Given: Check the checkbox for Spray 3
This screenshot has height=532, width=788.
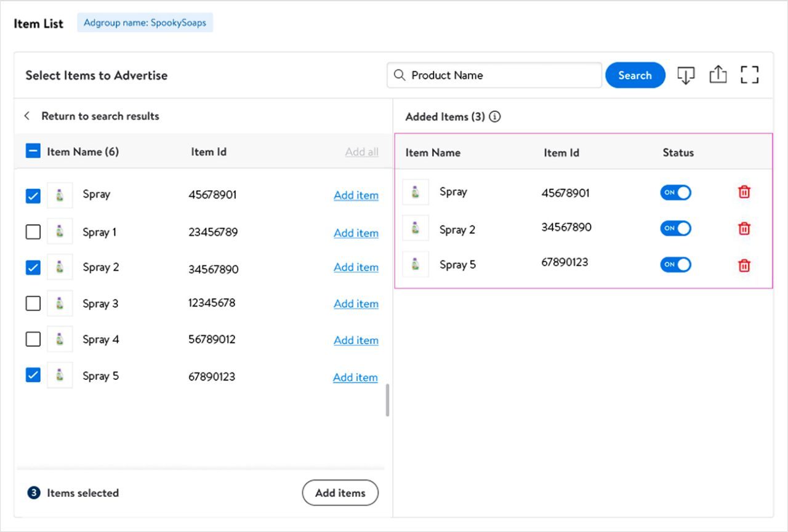Looking at the screenshot, I should (x=33, y=303).
